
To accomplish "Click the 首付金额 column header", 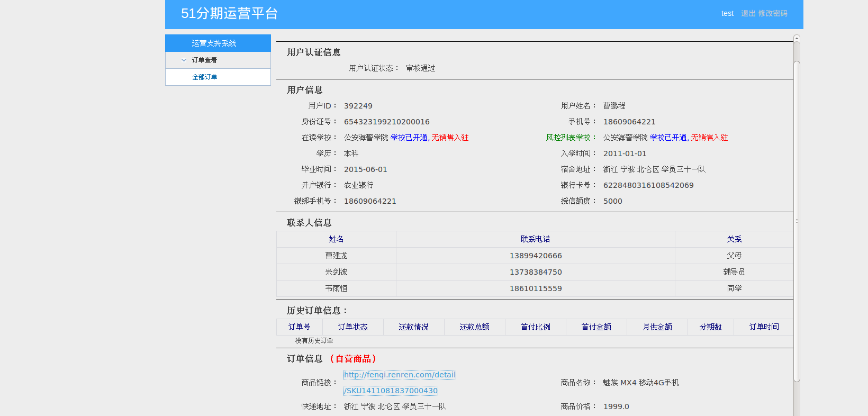I will click(596, 327).
